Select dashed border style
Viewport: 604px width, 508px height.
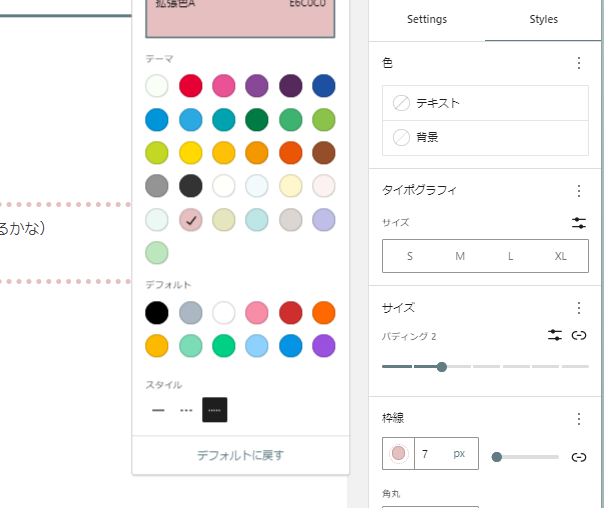[186, 410]
